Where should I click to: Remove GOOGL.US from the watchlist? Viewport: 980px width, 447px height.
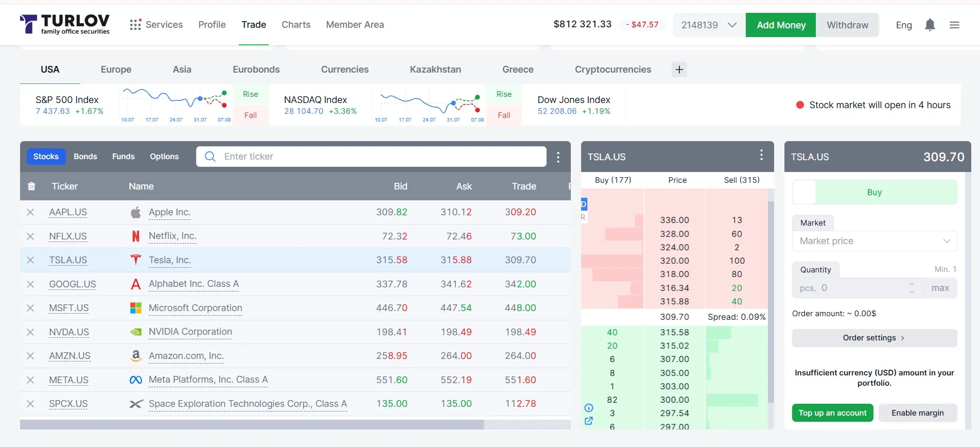tap(30, 284)
